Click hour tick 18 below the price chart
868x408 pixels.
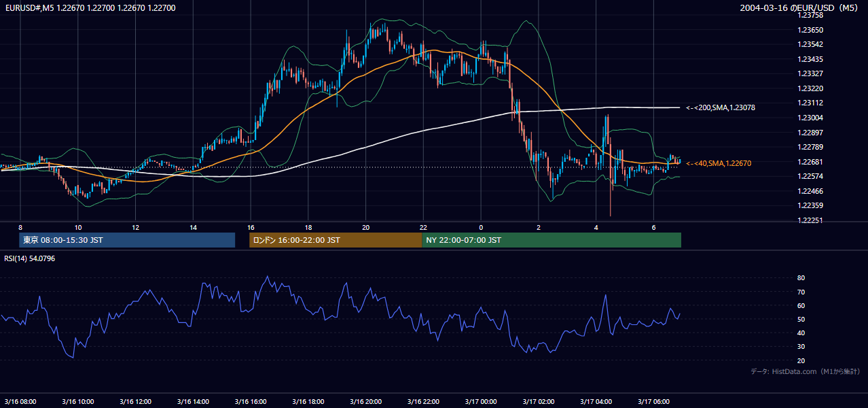click(308, 227)
